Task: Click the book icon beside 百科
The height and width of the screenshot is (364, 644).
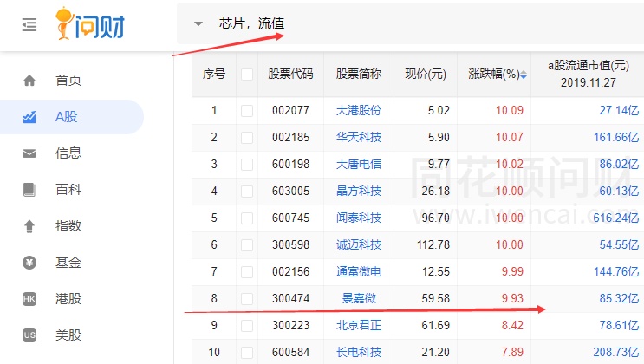Action: [x=29, y=190]
